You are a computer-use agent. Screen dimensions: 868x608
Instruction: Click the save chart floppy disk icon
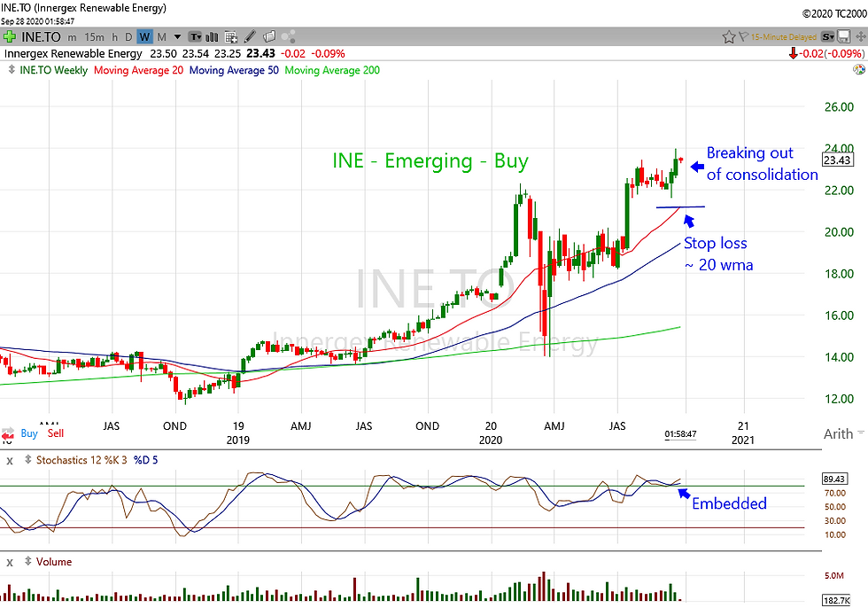click(x=843, y=37)
